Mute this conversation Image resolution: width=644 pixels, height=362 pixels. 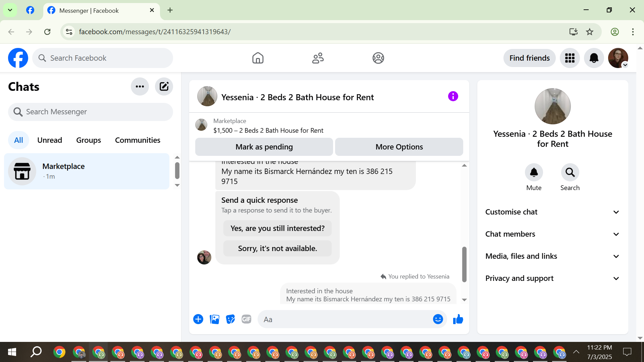click(x=534, y=173)
